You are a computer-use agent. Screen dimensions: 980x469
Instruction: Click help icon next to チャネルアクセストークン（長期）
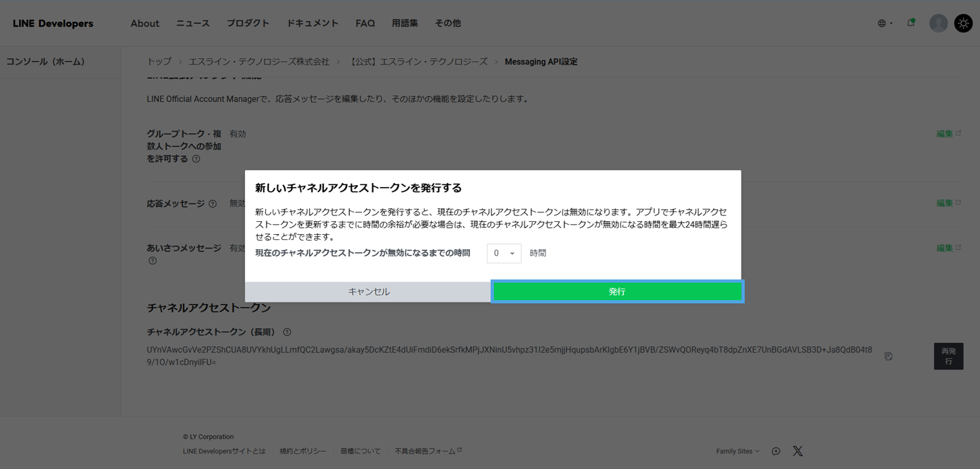[287, 332]
